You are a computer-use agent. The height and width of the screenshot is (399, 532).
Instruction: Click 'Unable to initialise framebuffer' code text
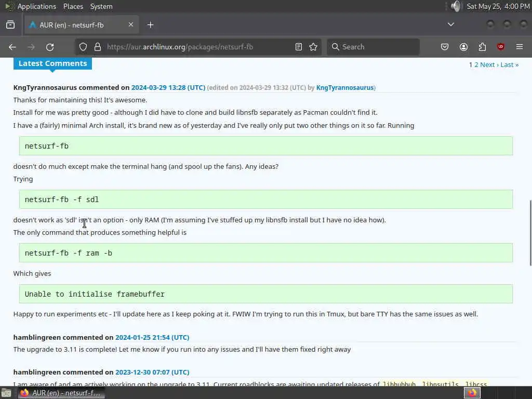[x=95, y=294]
